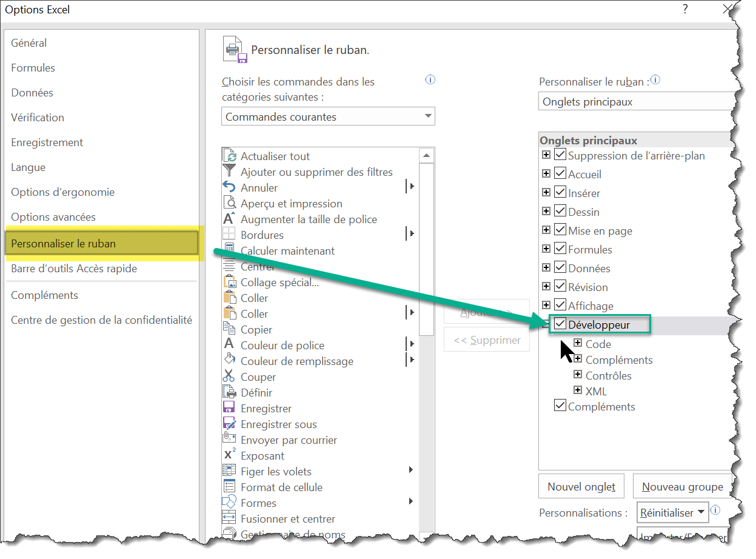The image size is (756, 559).
Task: Toggle the Insérer tab checkbox
Action: [x=560, y=193]
